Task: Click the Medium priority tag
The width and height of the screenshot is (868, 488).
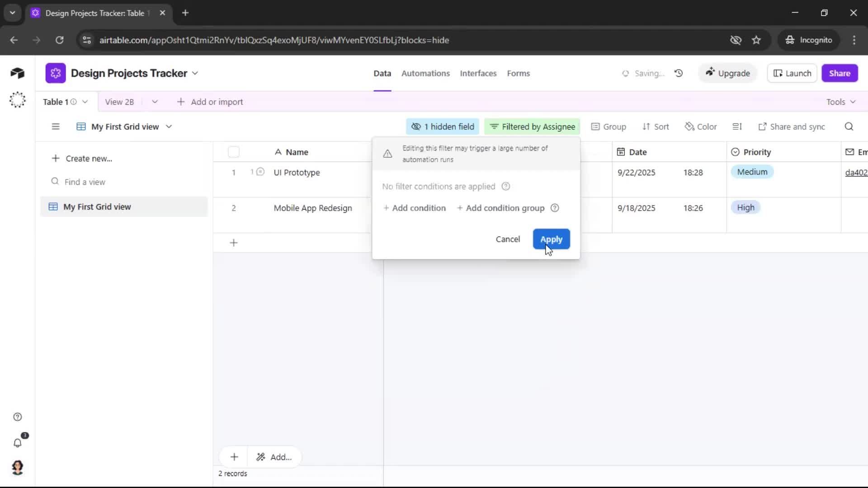Action: click(x=752, y=172)
